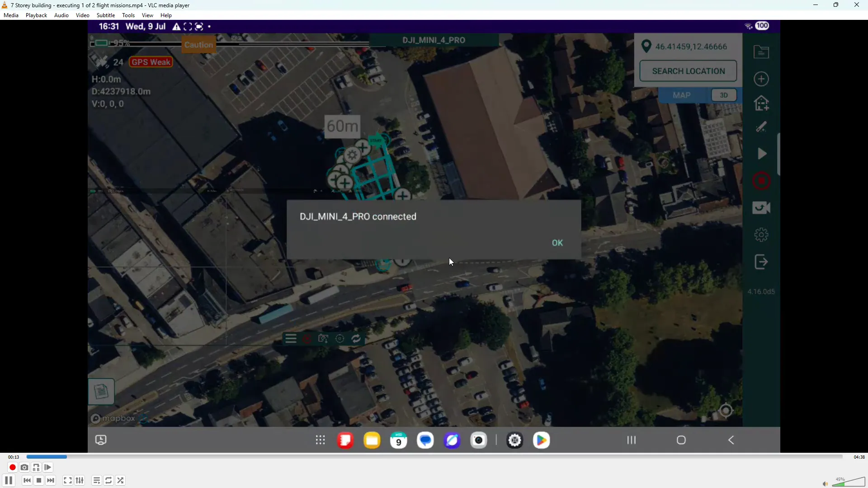Toggle random shuffle playback
The width and height of the screenshot is (868, 488).
coord(121,480)
